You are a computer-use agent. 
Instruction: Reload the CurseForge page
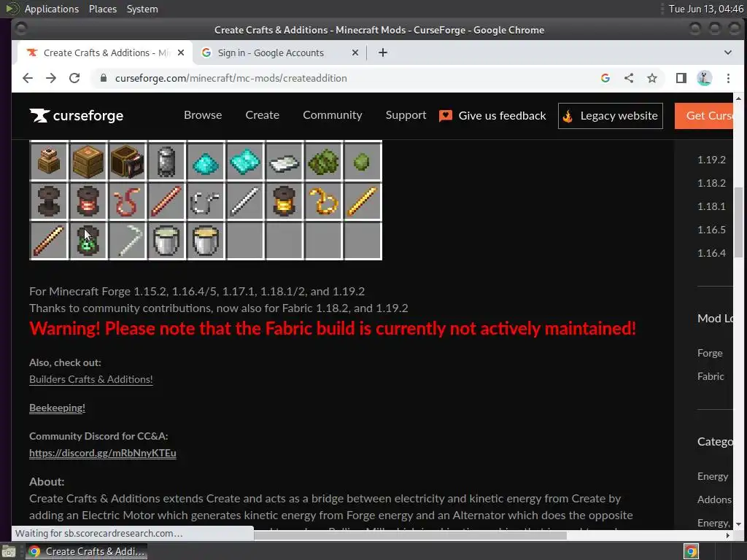[x=74, y=78]
